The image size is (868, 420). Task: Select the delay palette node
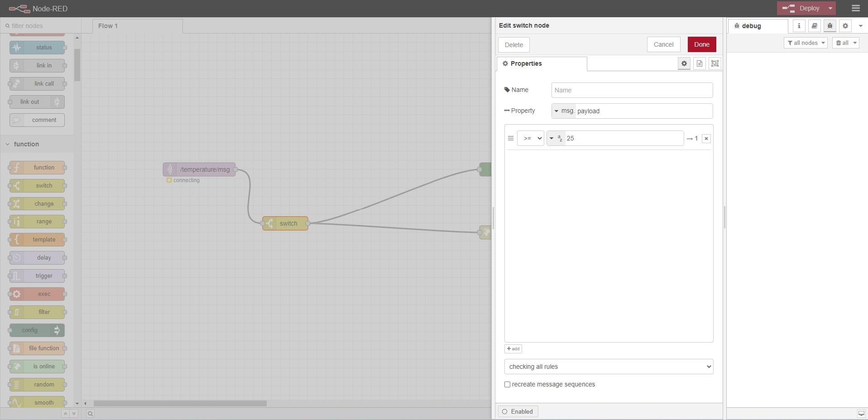[x=37, y=258]
